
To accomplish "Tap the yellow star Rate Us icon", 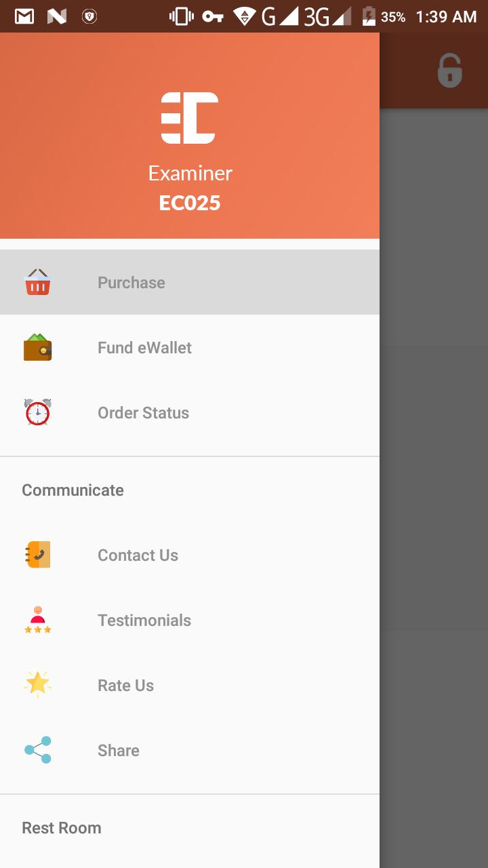I will tap(38, 684).
